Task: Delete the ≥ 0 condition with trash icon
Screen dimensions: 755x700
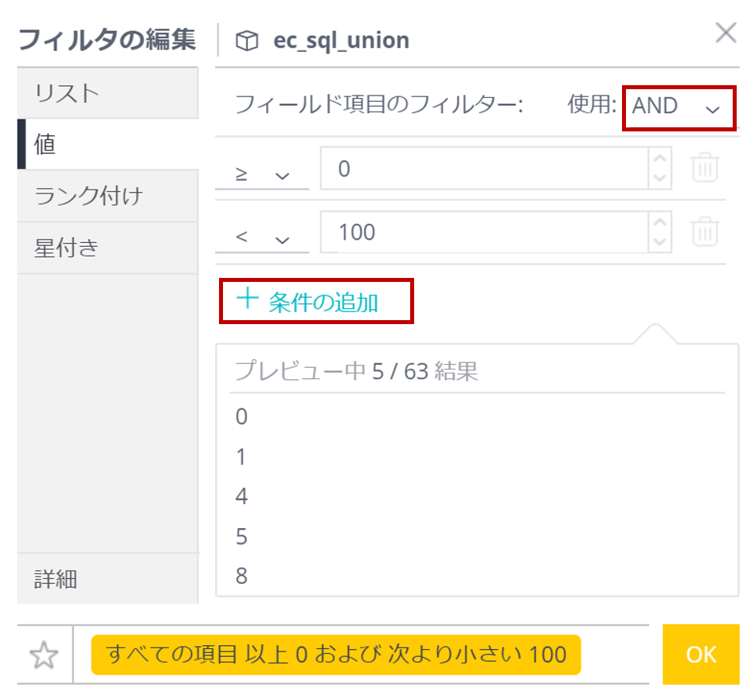Action: [705, 167]
